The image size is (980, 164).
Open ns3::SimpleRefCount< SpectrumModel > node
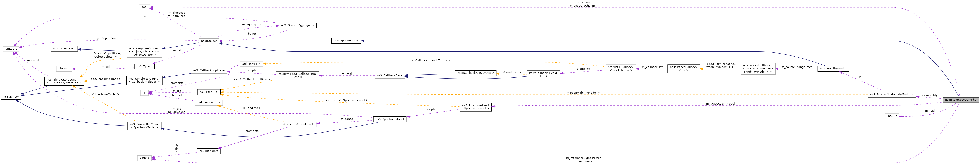[x=144, y=126]
